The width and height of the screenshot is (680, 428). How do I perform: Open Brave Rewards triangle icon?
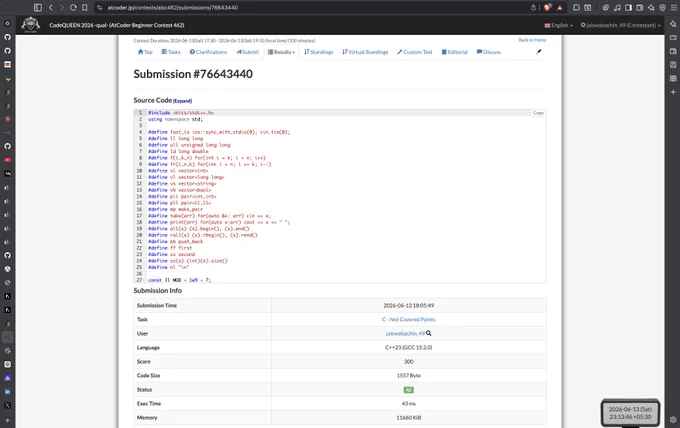point(560,7)
